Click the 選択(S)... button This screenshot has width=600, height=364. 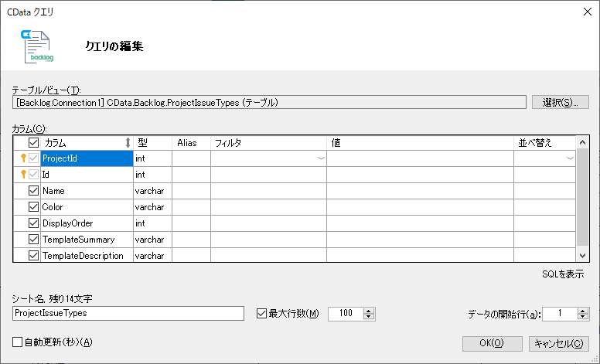tap(561, 103)
